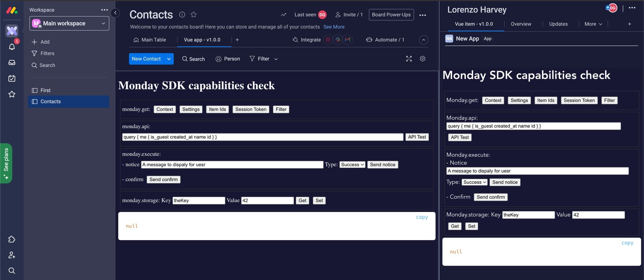Open notice Type dropdown in item panel
The height and width of the screenshot is (280, 644).
pyautogui.click(x=475, y=182)
